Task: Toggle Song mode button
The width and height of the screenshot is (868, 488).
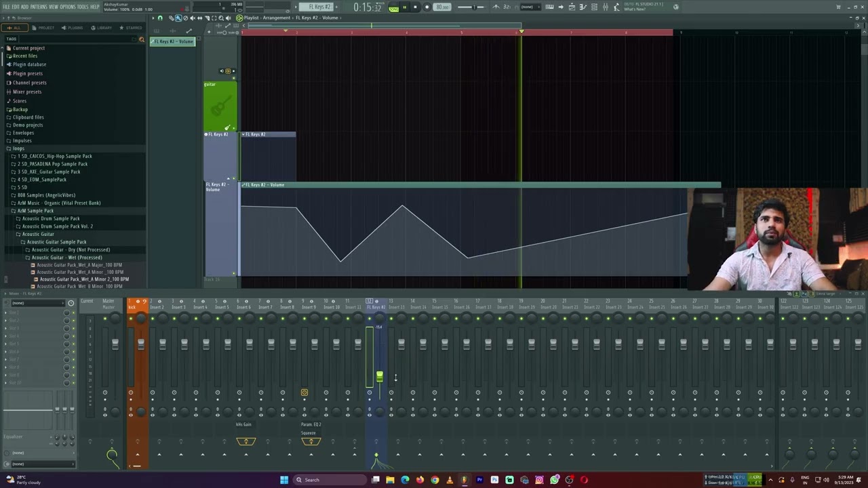Action: (x=393, y=7)
